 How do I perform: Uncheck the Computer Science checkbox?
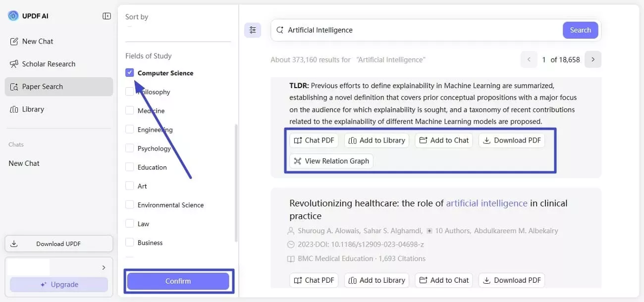[x=130, y=73]
